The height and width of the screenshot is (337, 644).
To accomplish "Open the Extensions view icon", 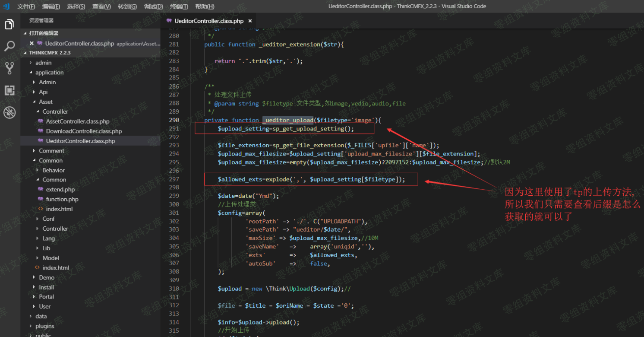I will click(9, 90).
